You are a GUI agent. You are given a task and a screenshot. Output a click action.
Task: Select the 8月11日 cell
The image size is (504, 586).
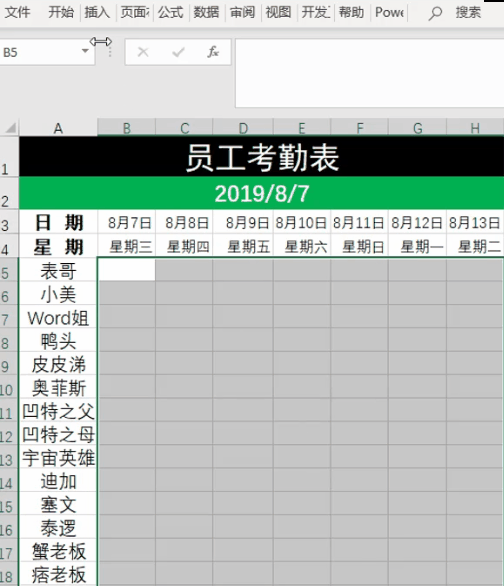[359, 222]
